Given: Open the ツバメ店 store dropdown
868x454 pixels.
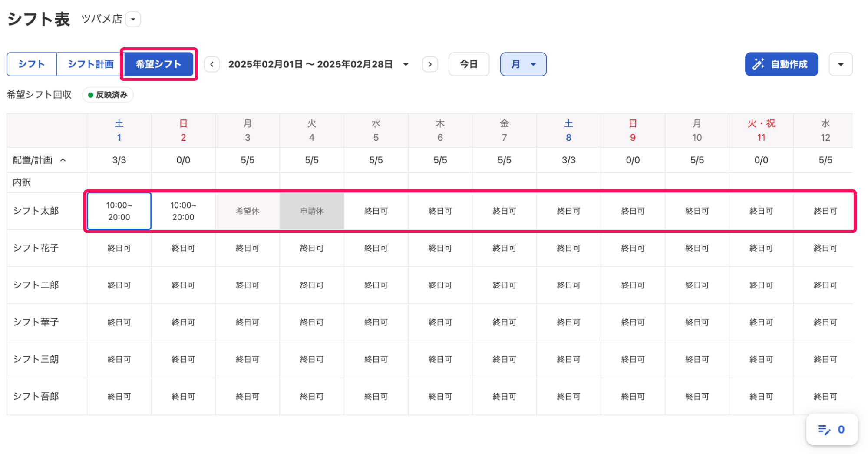Looking at the screenshot, I should [133, 19].
